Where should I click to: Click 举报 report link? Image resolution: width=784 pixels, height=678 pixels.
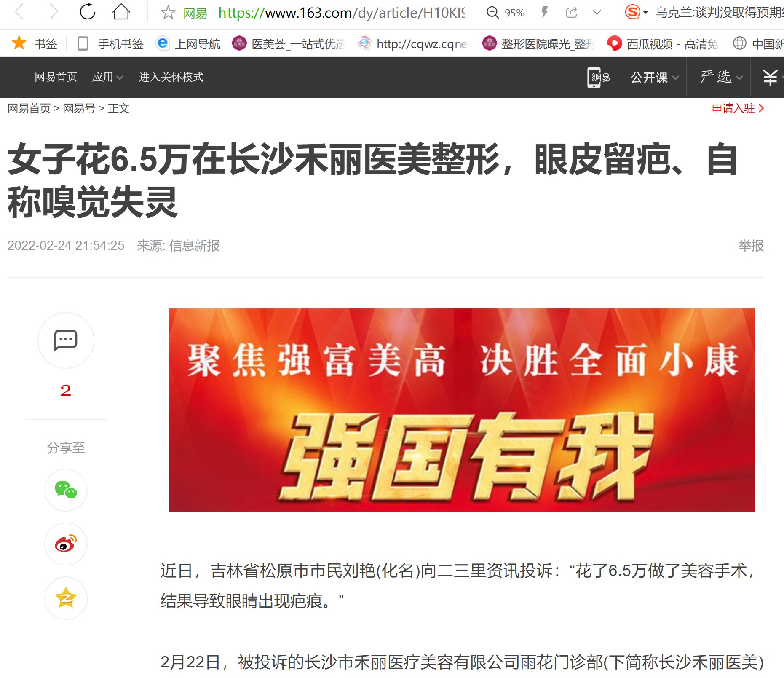click(x=751, y=246)
